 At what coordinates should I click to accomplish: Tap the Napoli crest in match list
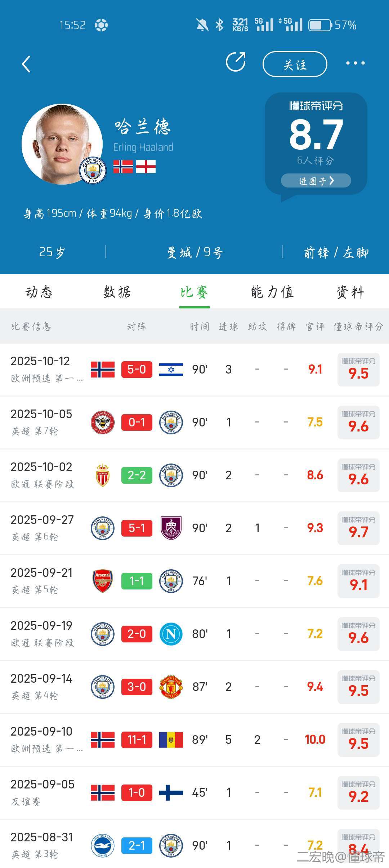[171, 634]
